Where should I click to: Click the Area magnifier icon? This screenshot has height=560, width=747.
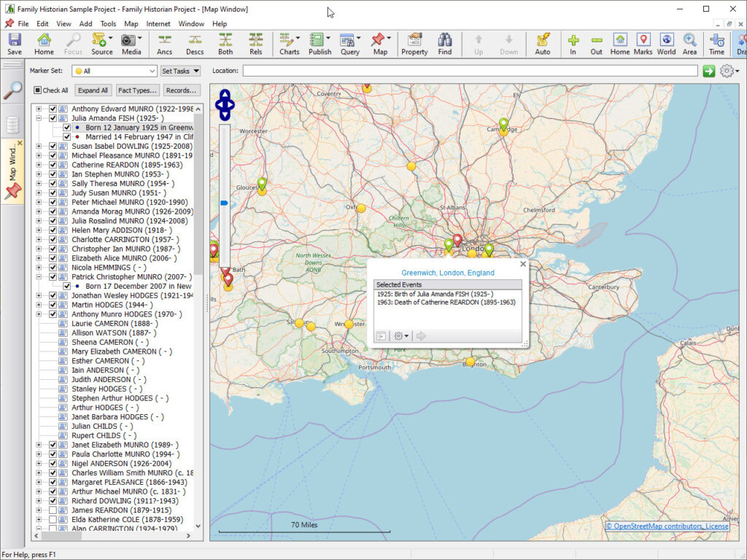click(x=689, y=44)
